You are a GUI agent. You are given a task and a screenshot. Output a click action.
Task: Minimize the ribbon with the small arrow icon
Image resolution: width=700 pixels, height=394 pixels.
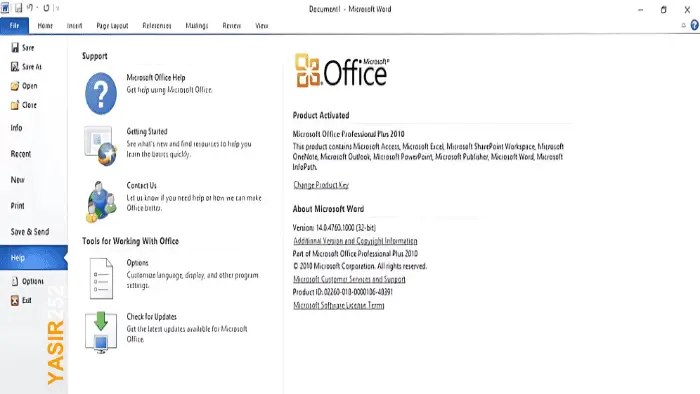[683, 25]
